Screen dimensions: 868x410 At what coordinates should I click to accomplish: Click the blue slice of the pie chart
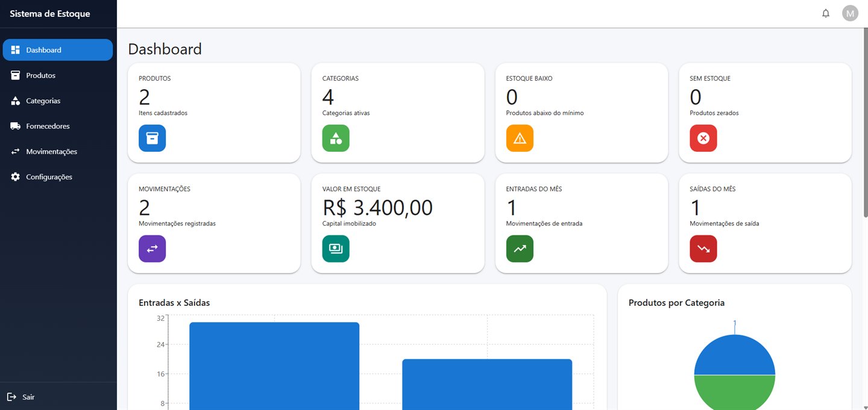(734, 355)
